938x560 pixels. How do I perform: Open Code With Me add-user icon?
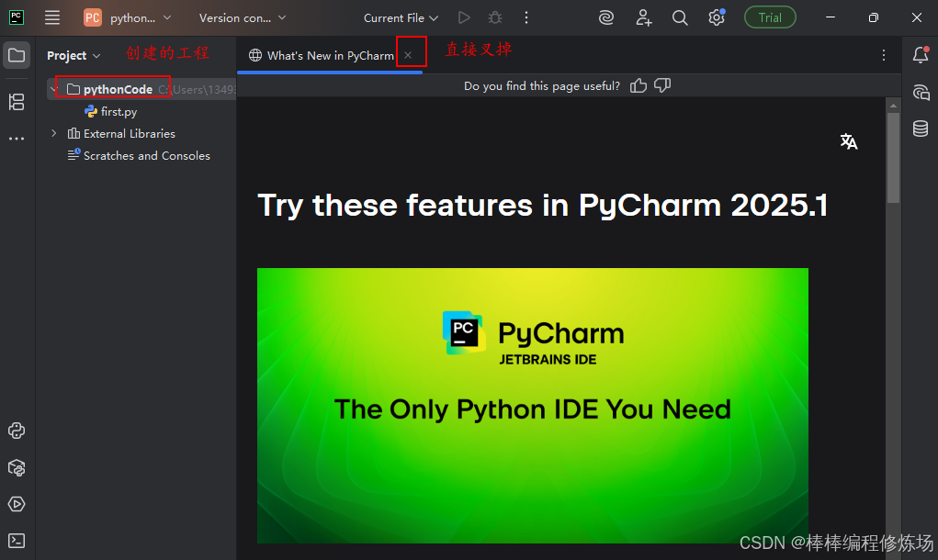[x=644, y=18]
